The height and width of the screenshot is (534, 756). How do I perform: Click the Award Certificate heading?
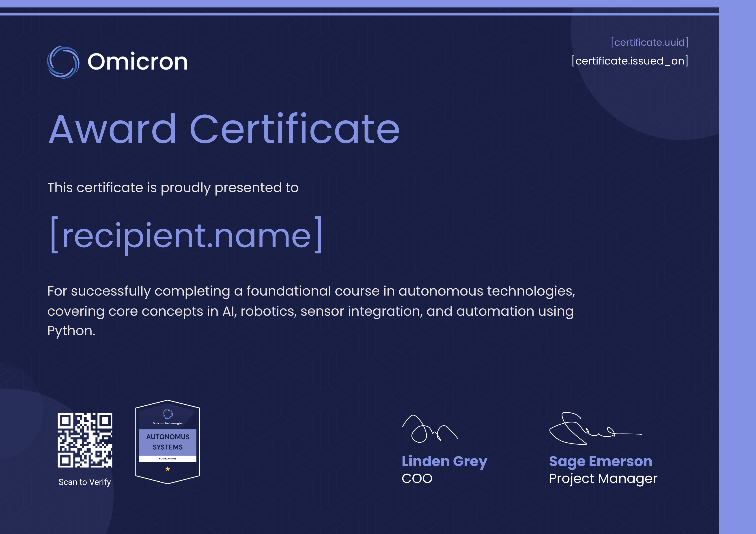pyautogui.click(x=224, y=129)
